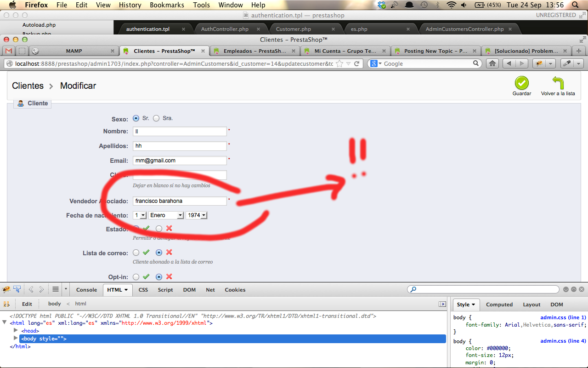Open the birth month Enero dropdown

click(166, 215)
